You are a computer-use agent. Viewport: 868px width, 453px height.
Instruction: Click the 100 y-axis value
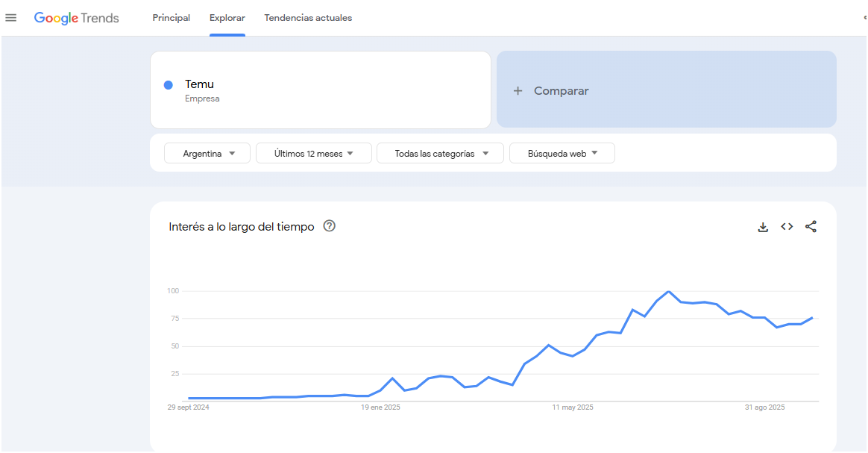point(173,291)
